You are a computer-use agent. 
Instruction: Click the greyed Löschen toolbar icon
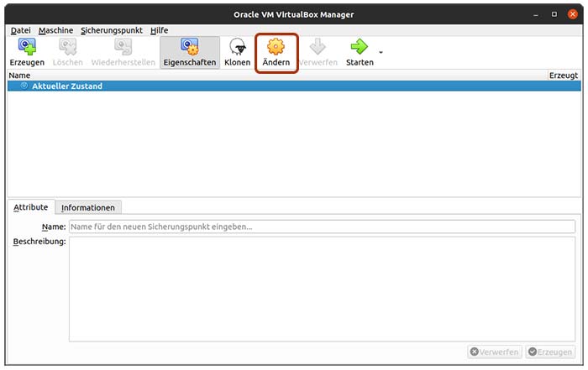point(68,46)
